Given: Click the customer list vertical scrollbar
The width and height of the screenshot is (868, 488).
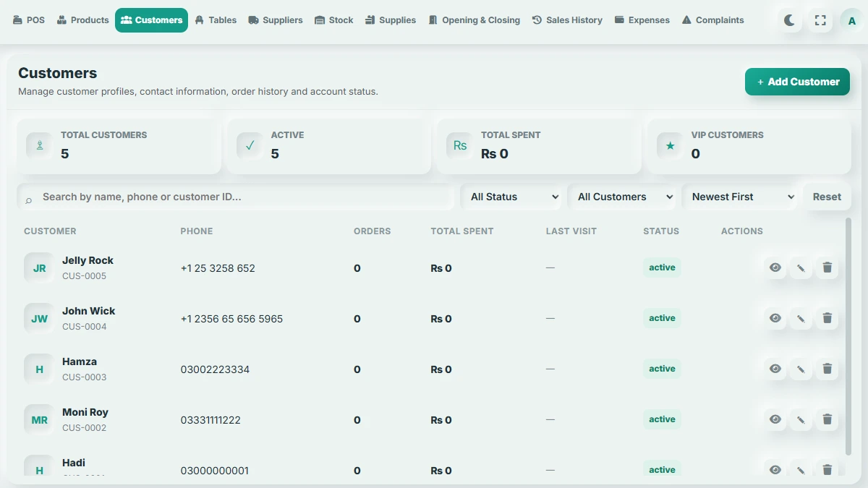Looking at the screenshot, I should click(848, 336).
